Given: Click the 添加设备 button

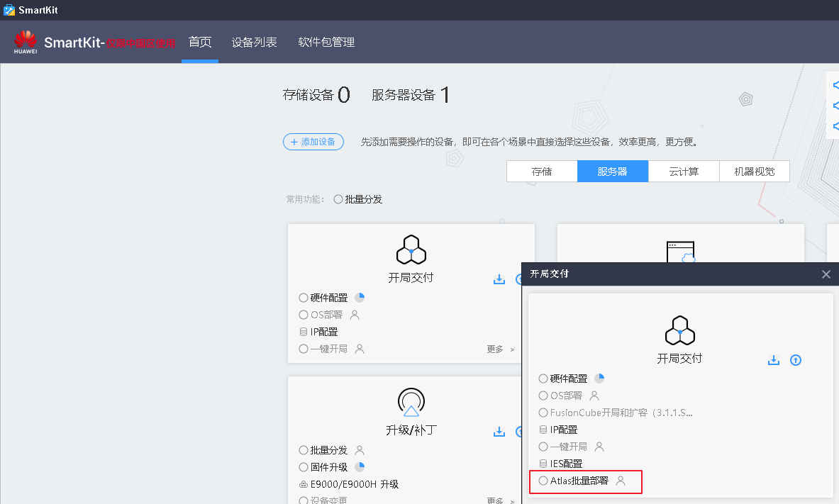Looking at the screenshot, I should pos(313,142).
